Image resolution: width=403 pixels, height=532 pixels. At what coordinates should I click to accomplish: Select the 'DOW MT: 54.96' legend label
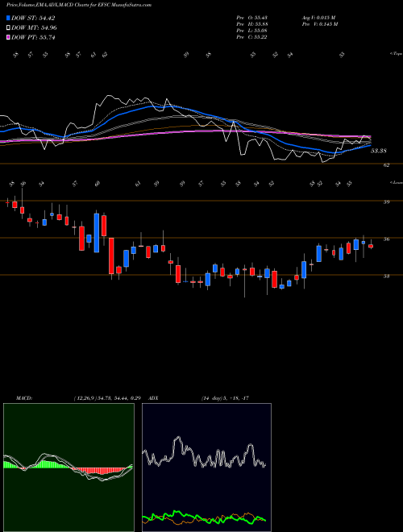pos(34,28)
